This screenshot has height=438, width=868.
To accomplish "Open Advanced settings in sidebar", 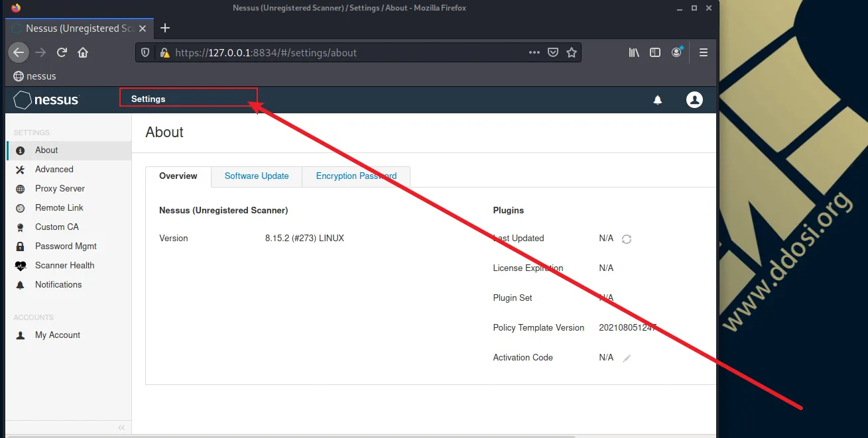I will coord(54,170).
